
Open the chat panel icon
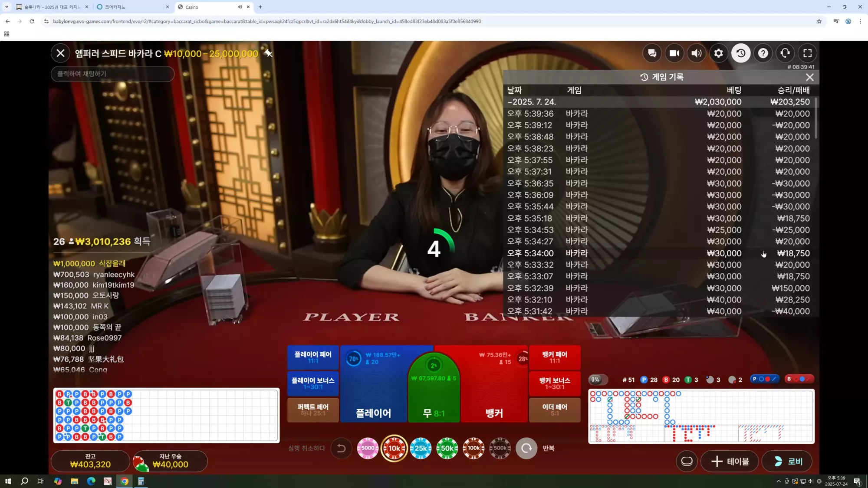coord(652,53)
